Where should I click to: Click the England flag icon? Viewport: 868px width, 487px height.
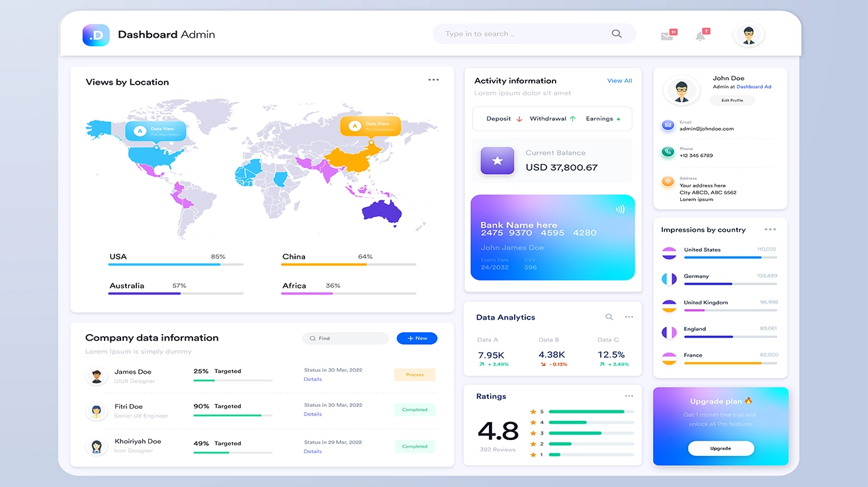coord(670,332)
